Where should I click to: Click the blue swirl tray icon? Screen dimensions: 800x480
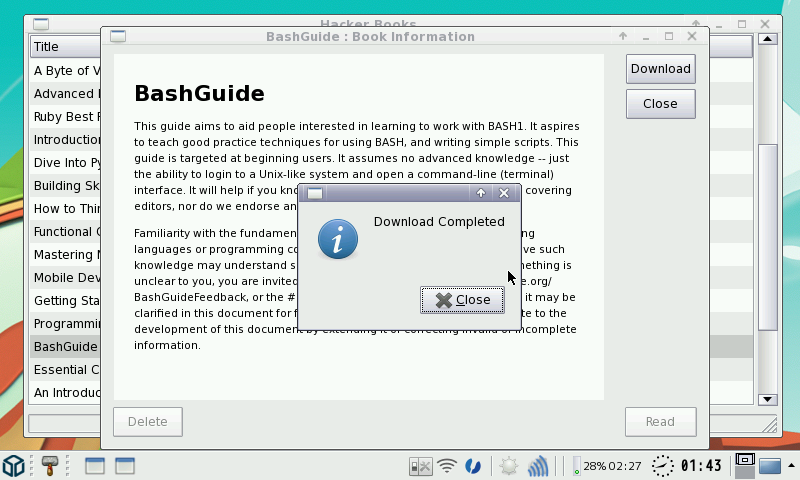[x=473, y=466]
